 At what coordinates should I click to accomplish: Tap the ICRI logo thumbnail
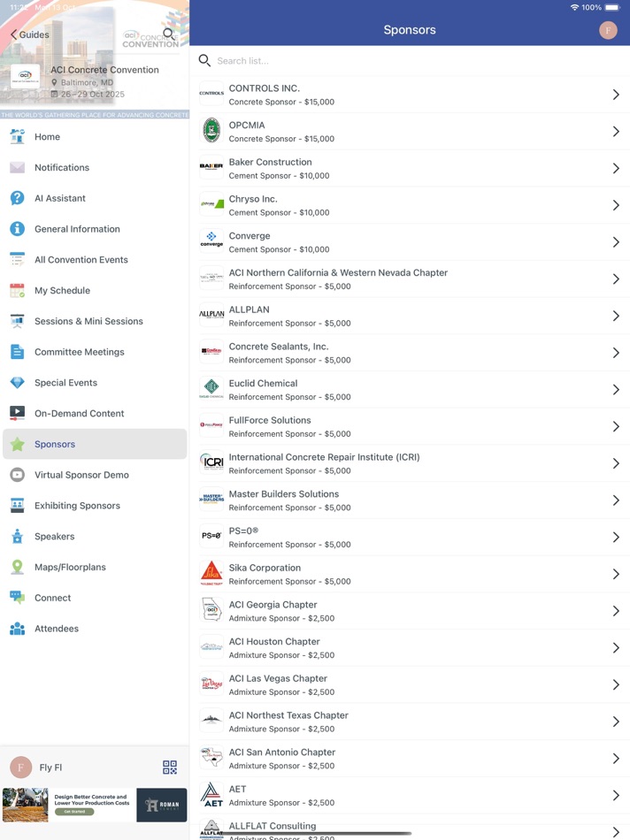(211, 462)
